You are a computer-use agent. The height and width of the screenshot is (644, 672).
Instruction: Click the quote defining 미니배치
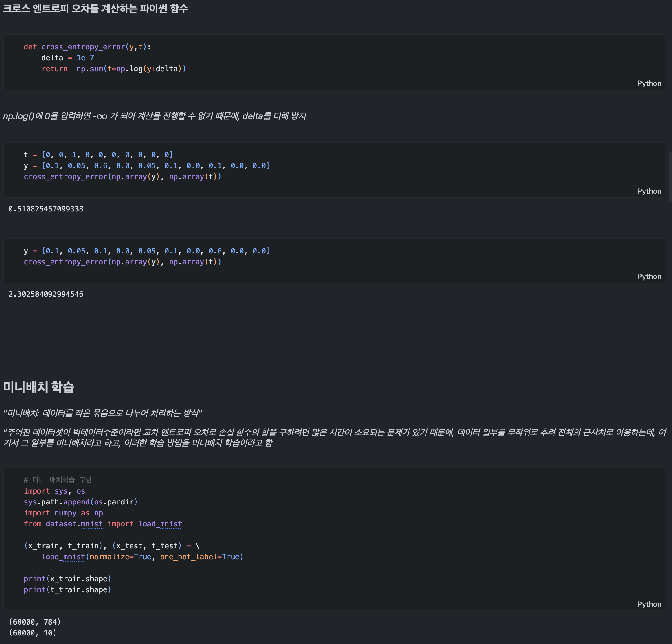103,413
